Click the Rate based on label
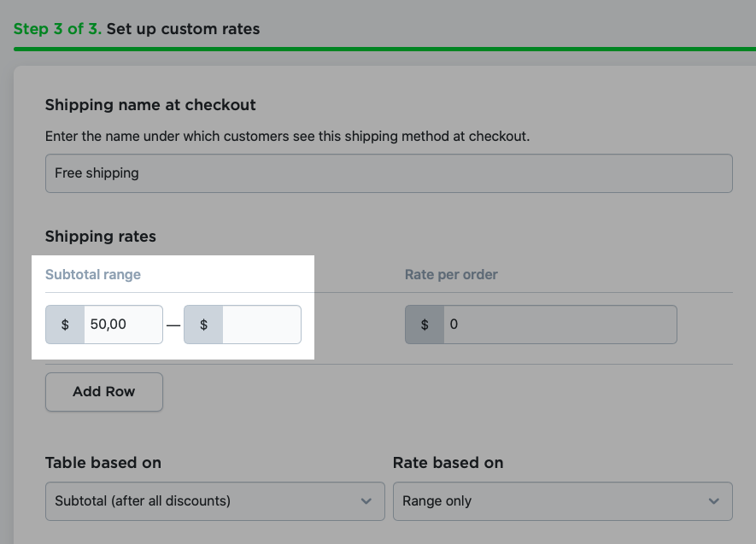The image size is (756, 544). (x=448, y=463)
